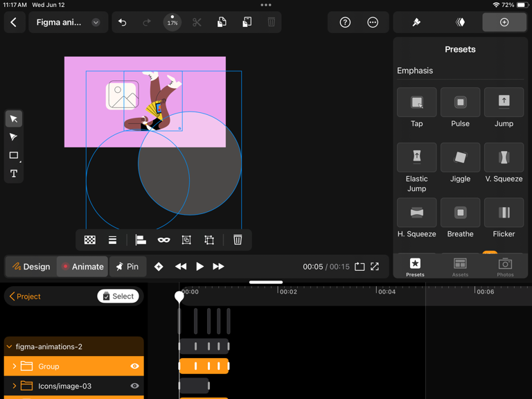Image resolution: width=532 pixels, height=399 pixels.
Task: Click the align left icon
Action: [x=141, y=240]
